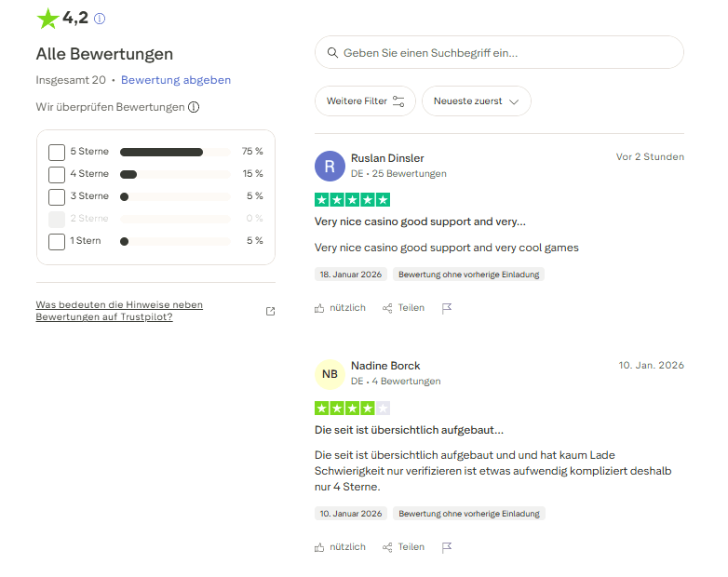The width and height of the screenshot is (728, 577).
Task: Open Ruslan Dinsler's profile avatar
Action: [330, 166]
